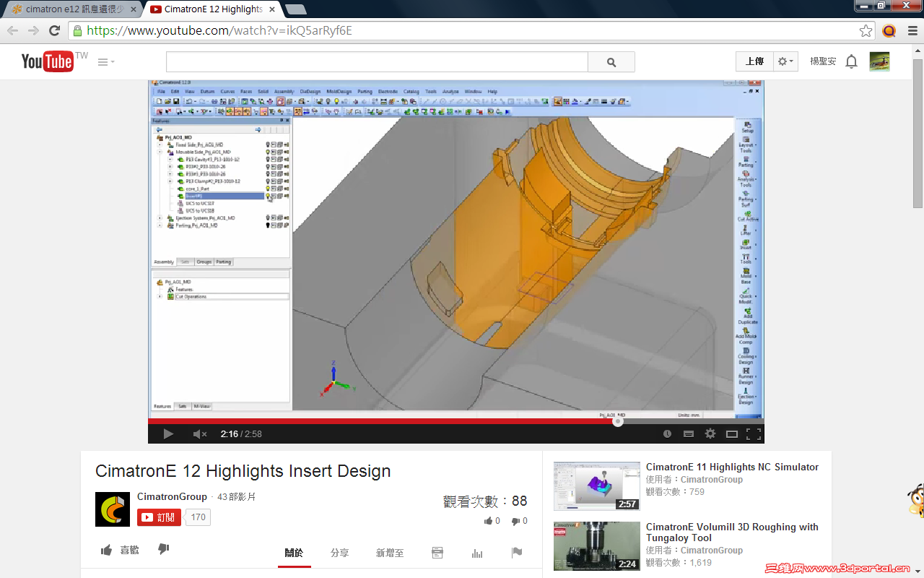The height and width of the screenshot is (578, 924).
Task: Open the NC Simulator video thumbnail
Action: tap(597, 486)
